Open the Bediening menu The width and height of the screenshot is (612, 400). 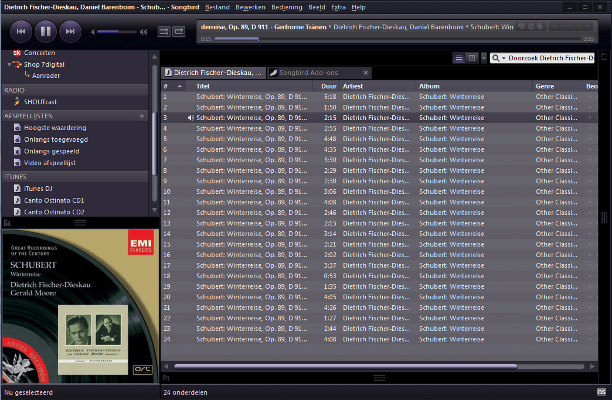(287, 7)
